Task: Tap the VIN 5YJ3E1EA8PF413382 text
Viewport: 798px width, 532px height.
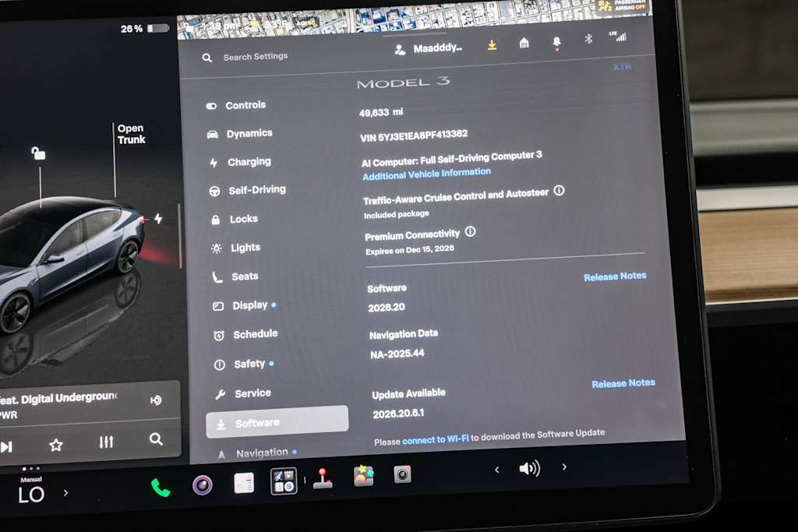Action: (x=414, y=136)
